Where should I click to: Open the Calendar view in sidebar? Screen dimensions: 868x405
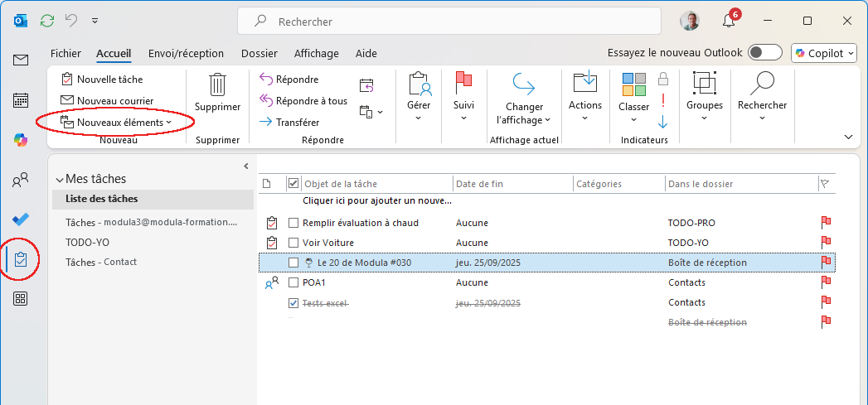21,100
